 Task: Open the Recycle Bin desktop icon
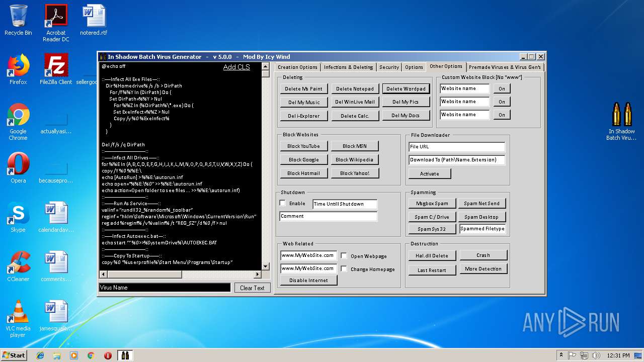click(x=18, y=20)
